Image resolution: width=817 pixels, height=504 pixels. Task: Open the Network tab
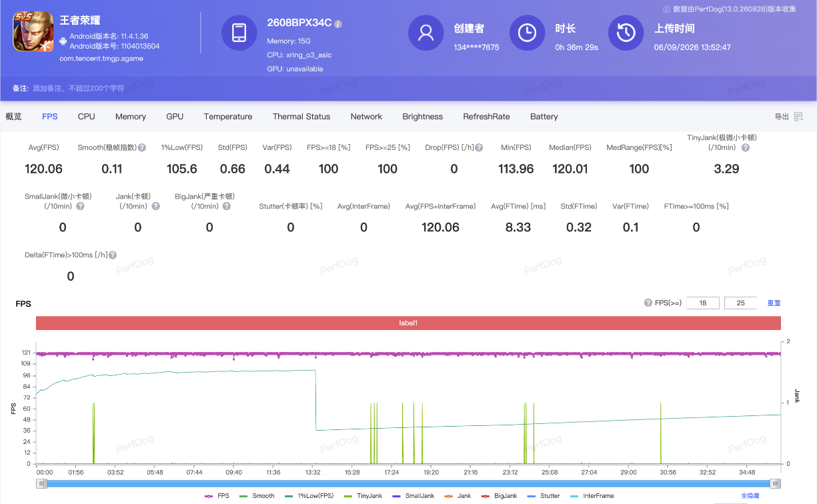(366, 117)
